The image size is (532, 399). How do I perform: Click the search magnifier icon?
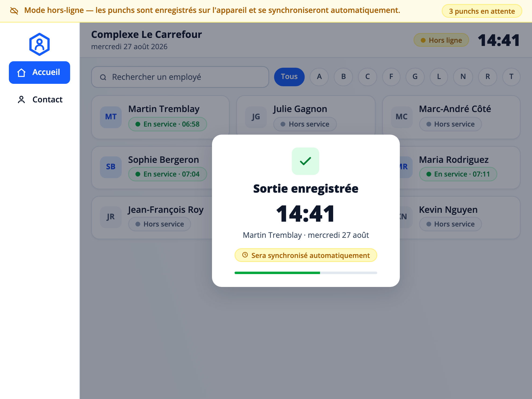tap(103, 77)
